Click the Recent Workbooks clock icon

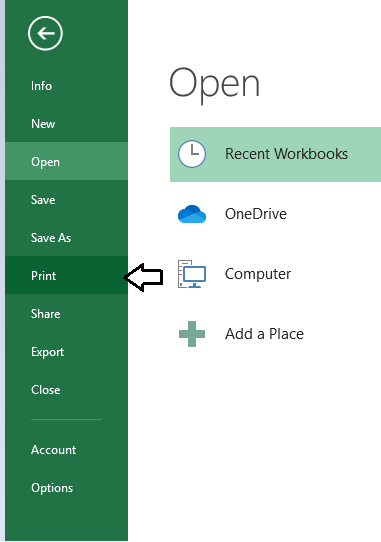click(x=192, y=154)
